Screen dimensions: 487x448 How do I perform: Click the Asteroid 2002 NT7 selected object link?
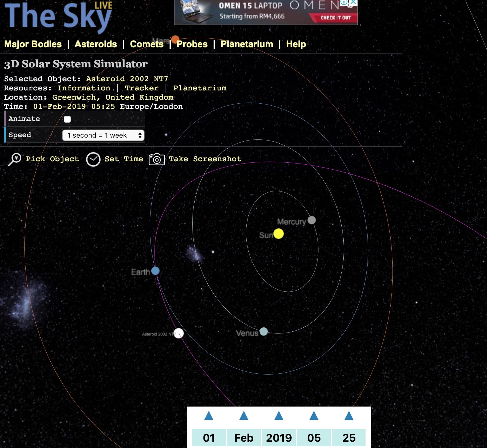coord(127,79)
